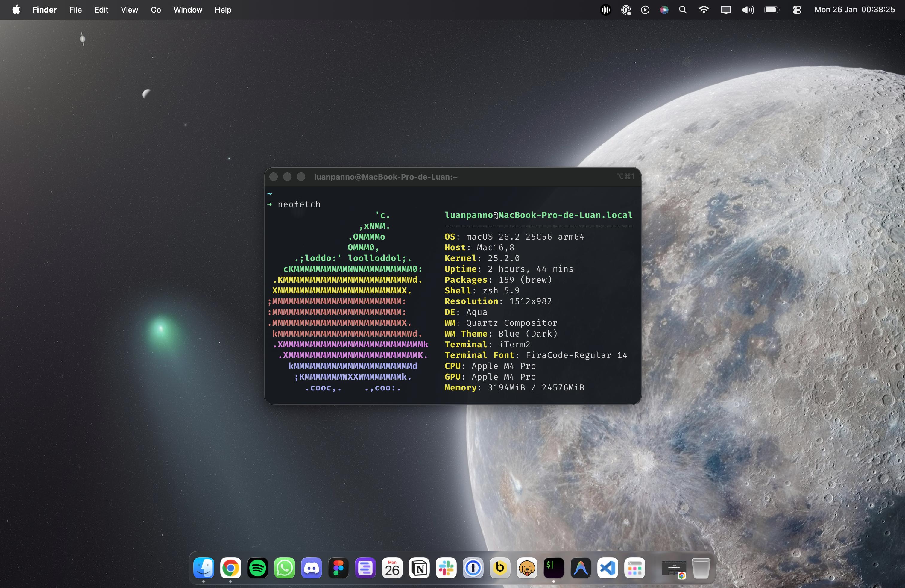Open Control Center toggles in the menu bar

point(797,10)
